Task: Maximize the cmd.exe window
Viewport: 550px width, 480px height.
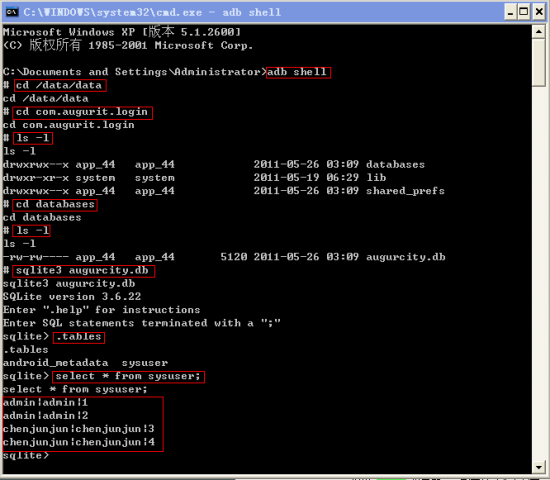Action: 524,13
